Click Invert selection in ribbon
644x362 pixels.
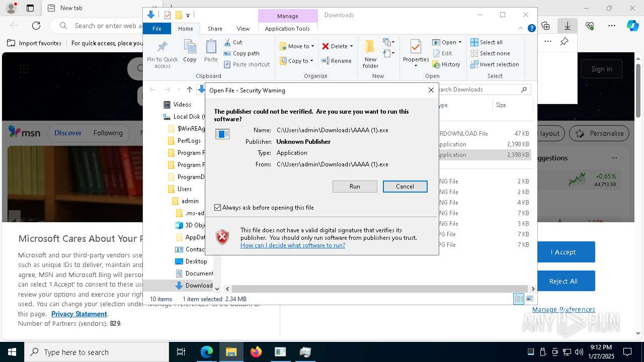pos(495,64)
